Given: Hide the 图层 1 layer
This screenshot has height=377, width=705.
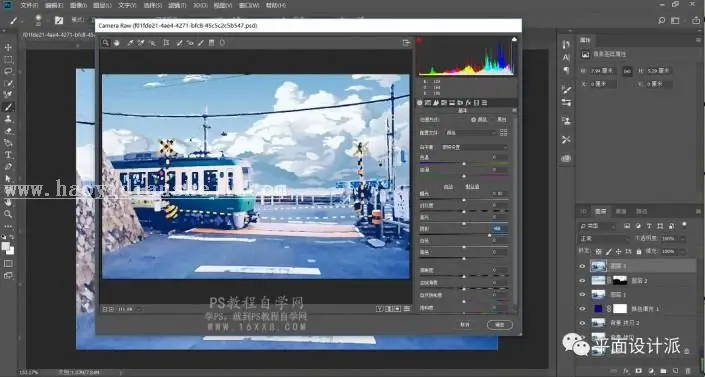Looking at the screenshot, I should coord(582,295).
